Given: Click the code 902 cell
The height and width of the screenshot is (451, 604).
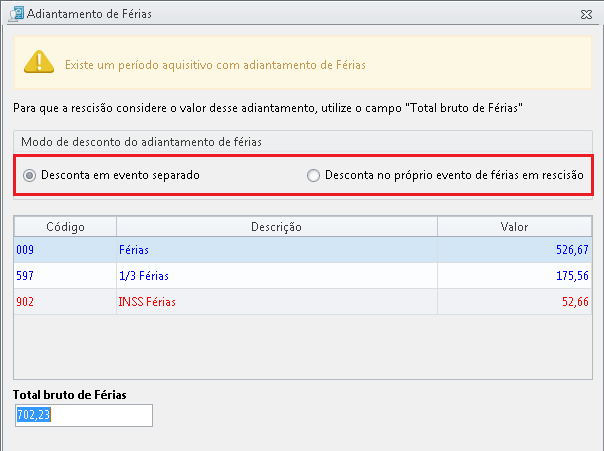Looking at the screenshot, I should 65,302.
